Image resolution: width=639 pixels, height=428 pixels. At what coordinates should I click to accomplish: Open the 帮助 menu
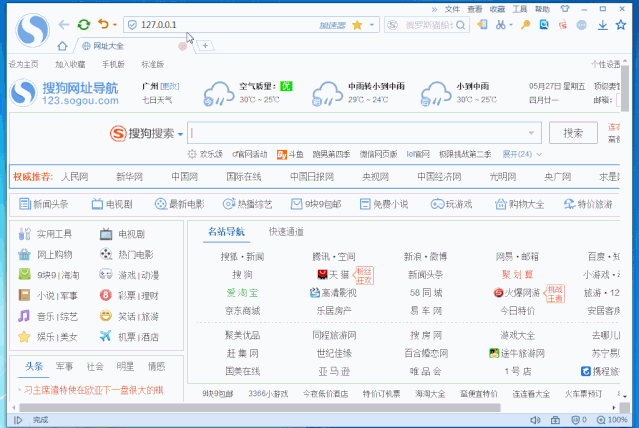tap(542, 9)
